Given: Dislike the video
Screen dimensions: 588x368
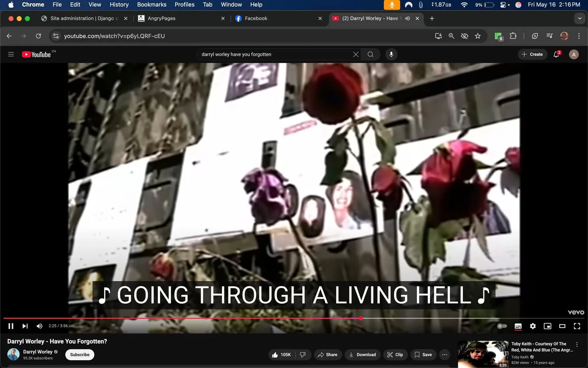Looking at the screenshot, I should tap(303, 355).
